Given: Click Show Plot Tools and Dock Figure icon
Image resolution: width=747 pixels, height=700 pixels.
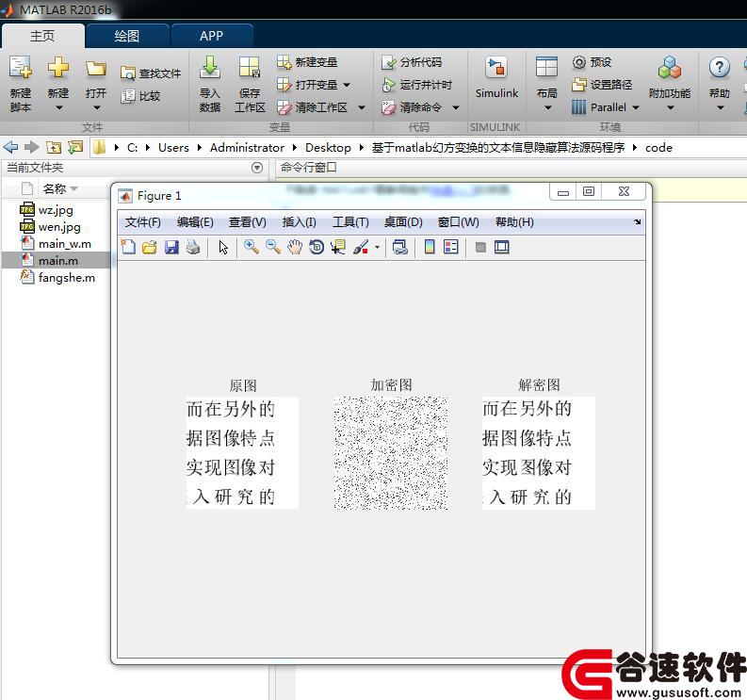Looking at the screenshot, I should 502,247.
